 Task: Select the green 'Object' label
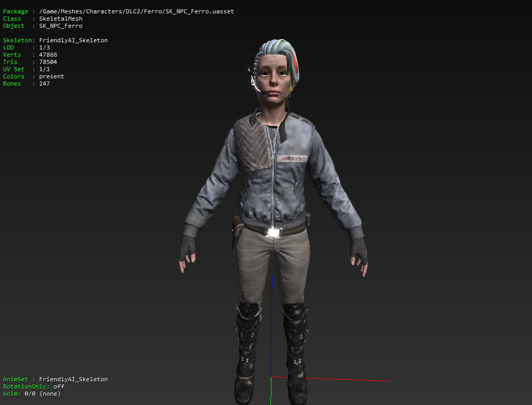coord(13,26)
